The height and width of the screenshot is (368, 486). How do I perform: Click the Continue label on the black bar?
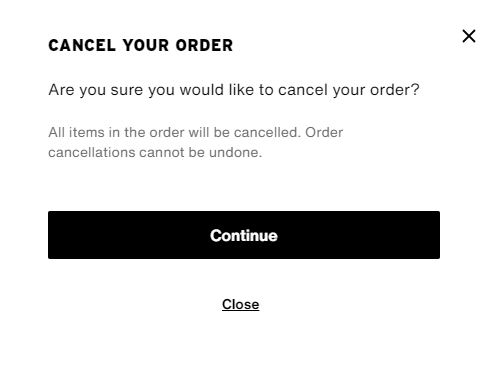coord(244,235)
